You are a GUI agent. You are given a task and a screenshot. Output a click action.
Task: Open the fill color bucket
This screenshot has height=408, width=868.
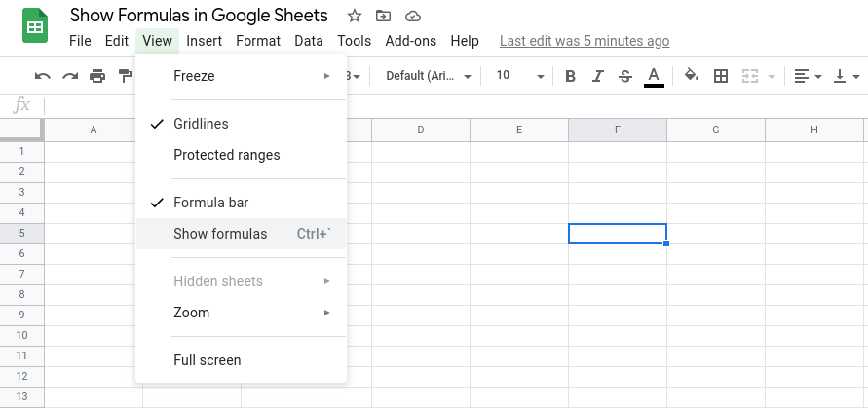692,75
